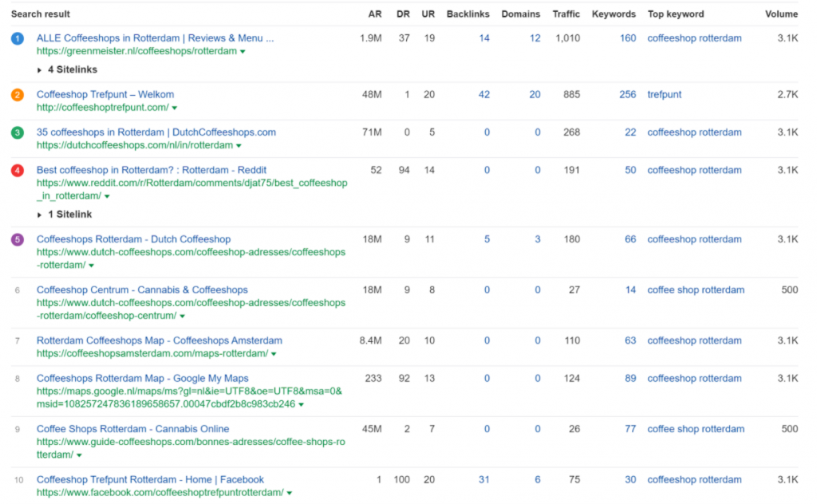This screenshot has height=504, width=817.
Task: Open Best coffeeshop in Rotterdam Reddit result
Action: pos(151,170)
